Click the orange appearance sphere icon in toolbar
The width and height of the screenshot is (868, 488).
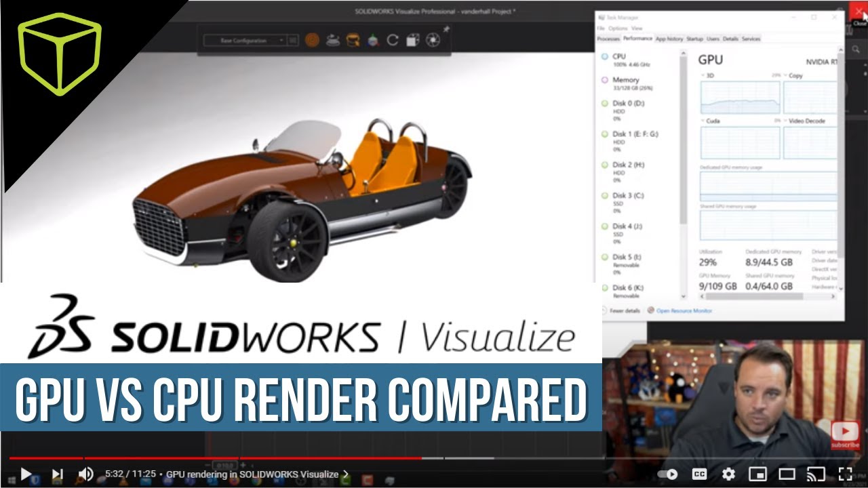coord(312,41)
